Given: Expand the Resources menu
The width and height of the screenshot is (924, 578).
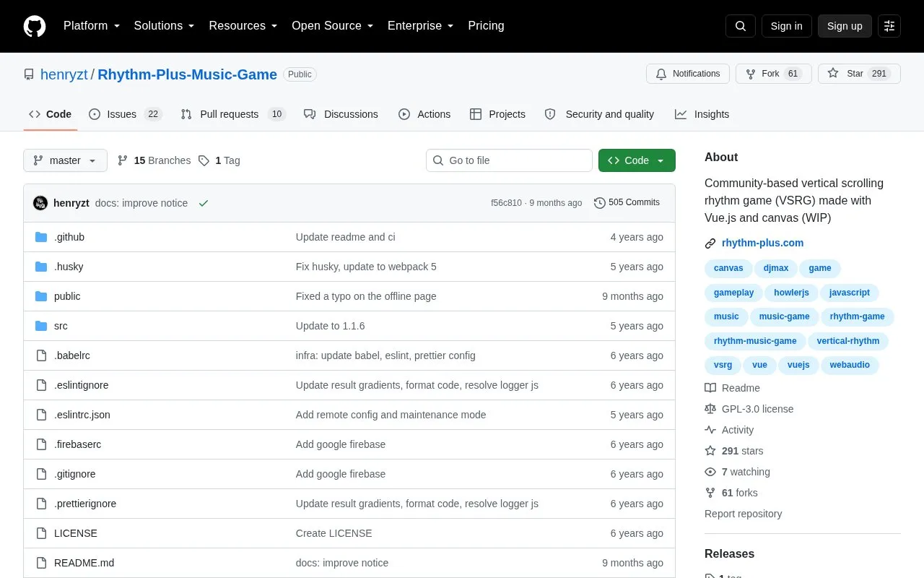Looking at the screenshot, I should pyautogui.click(x=243, y=26).
